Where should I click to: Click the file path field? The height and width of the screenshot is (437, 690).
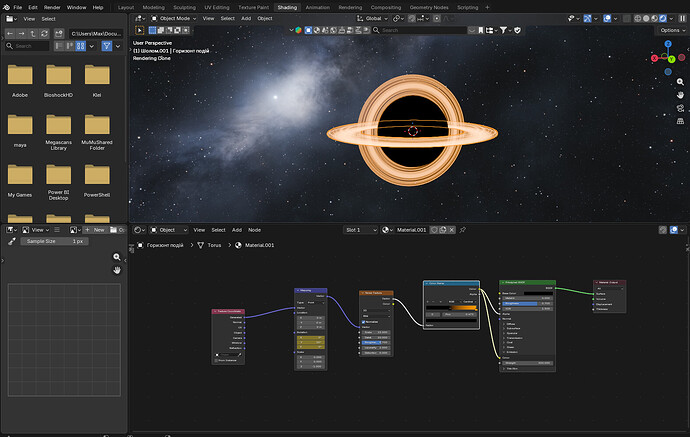pos(96,33)
